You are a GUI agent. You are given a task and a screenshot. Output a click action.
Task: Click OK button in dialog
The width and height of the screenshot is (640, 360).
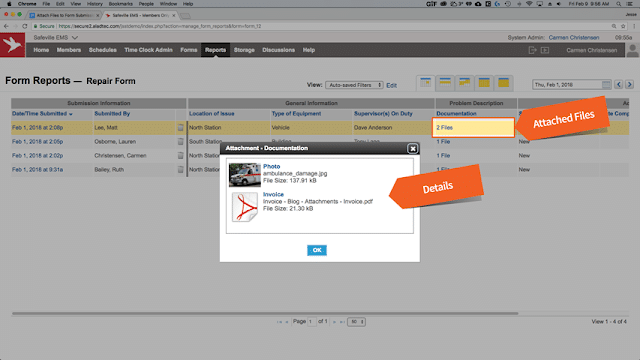pyautogui.click(x=317, y=250)
